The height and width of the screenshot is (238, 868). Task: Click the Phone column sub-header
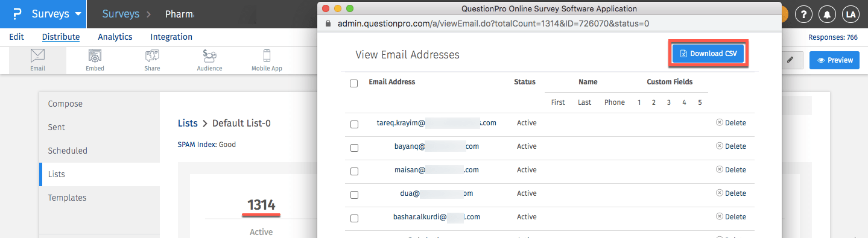coord(615,102)
